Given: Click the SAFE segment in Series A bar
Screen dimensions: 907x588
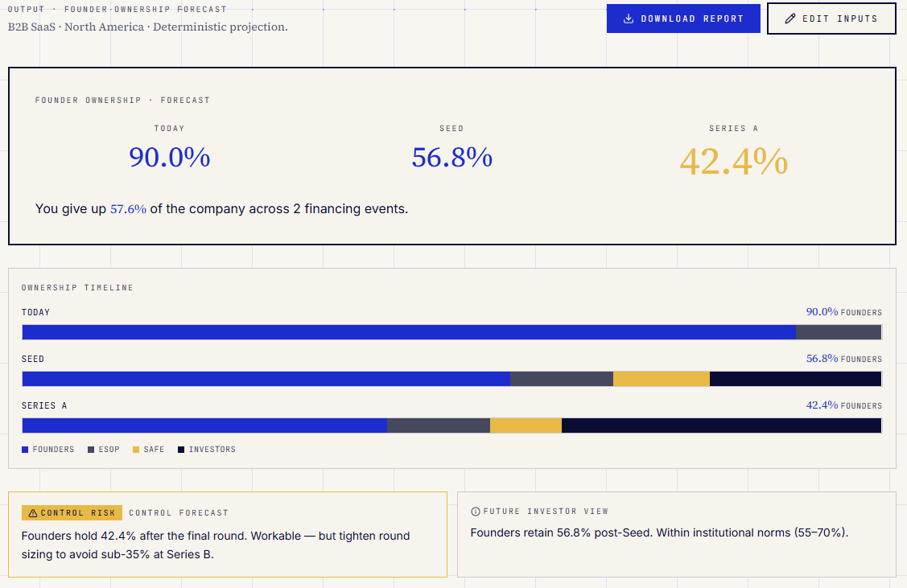Looking at the screenshot, I should pos(526,426).
